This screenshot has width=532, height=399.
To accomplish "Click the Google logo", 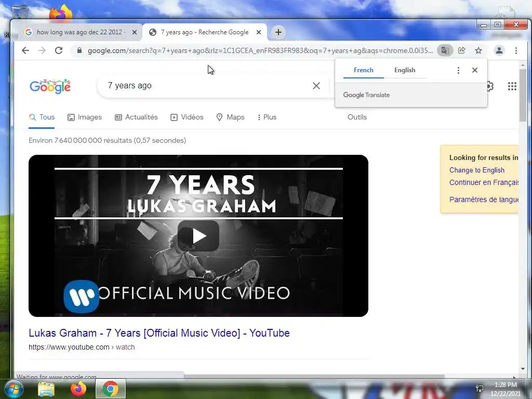I will (50, 86).
